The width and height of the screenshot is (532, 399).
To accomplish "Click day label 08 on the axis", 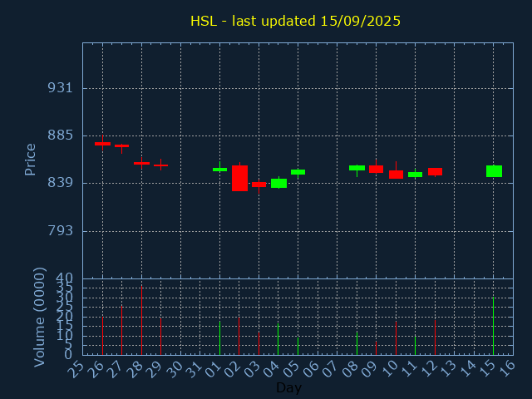I will [x=349, y=370].
